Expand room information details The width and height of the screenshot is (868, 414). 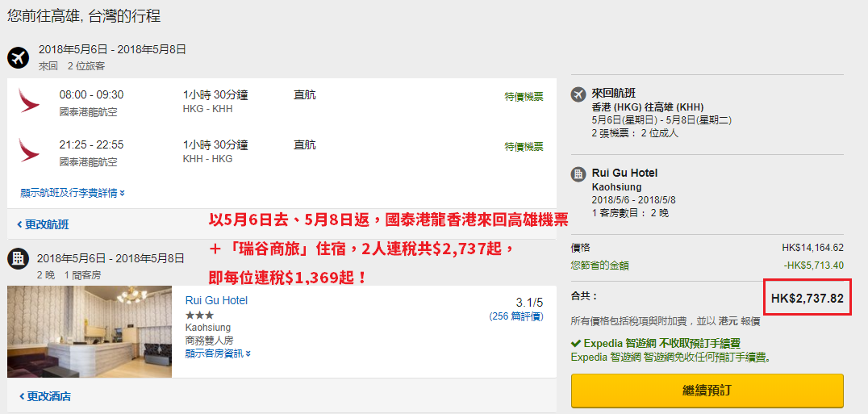tap(218, 353)
